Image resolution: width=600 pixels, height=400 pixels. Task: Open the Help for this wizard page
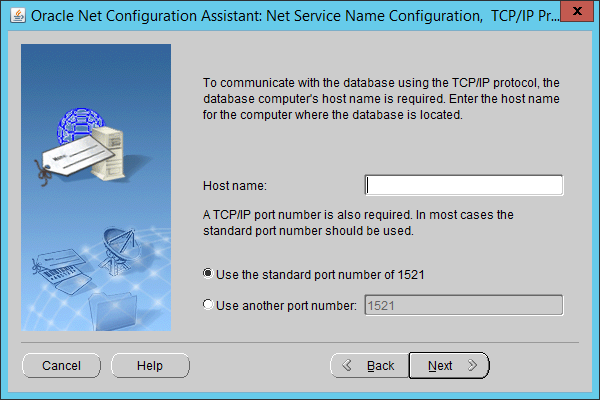150,366
